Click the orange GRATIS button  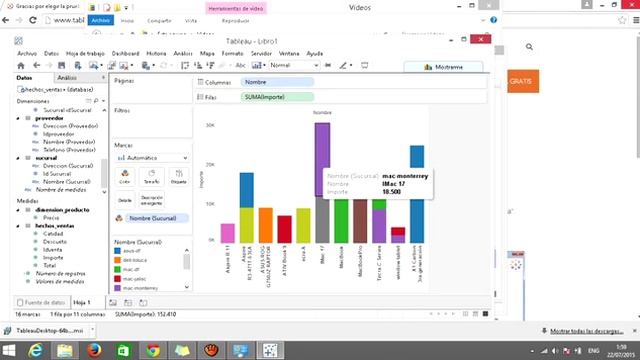point(523,81)
